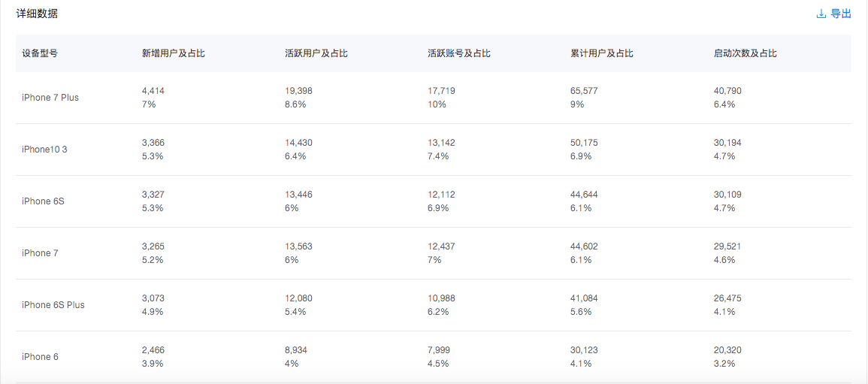
Task: Click cumulative users value 44,602
Action: 584,246
